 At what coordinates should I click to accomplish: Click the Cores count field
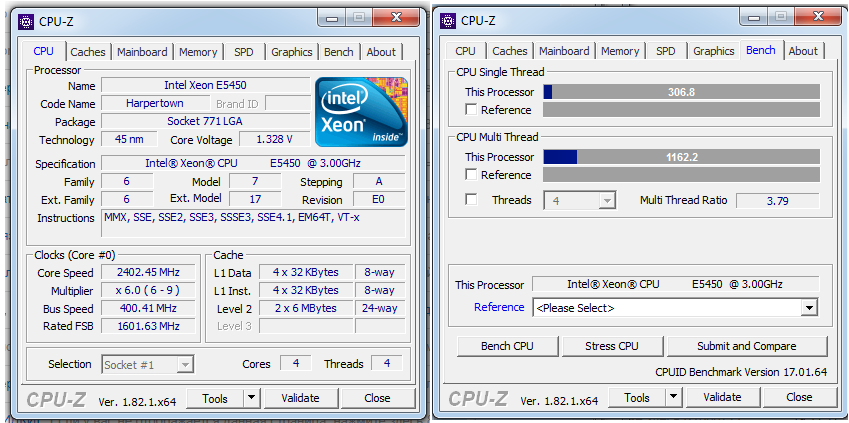(296, 363)
